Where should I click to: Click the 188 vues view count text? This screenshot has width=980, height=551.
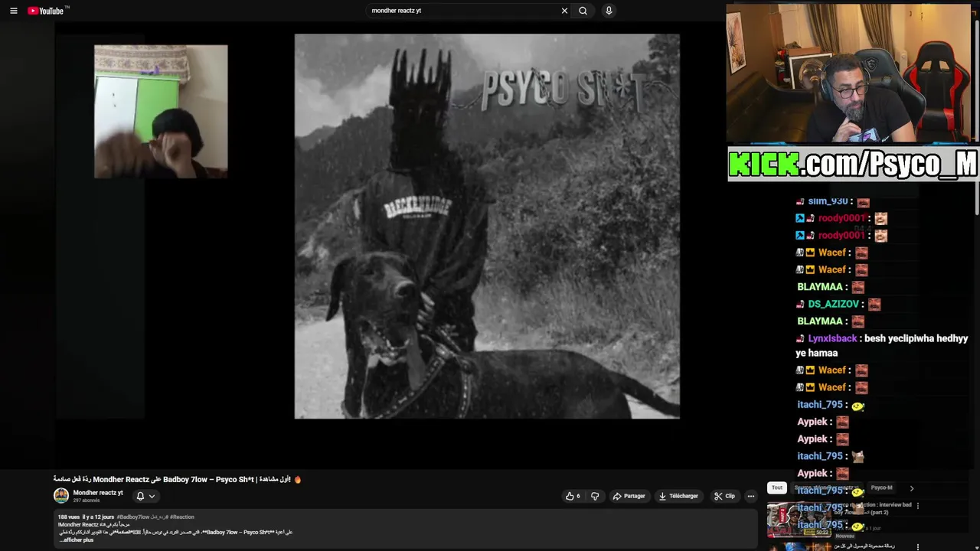(x=69, y=517)
